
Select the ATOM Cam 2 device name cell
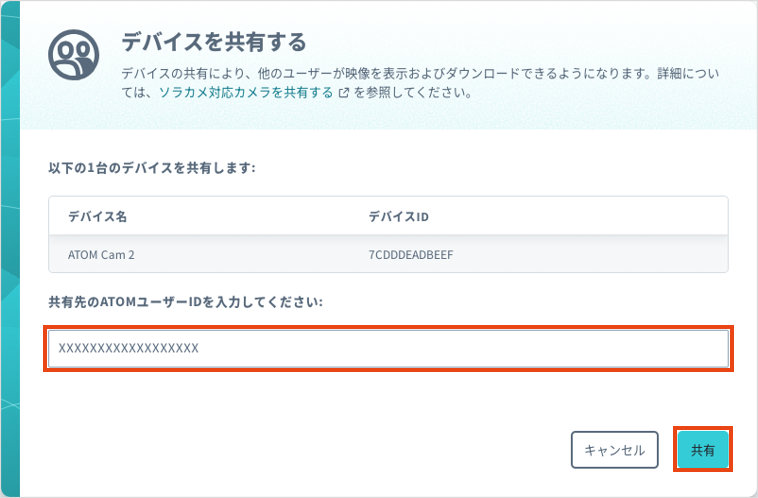coord(101,255)
